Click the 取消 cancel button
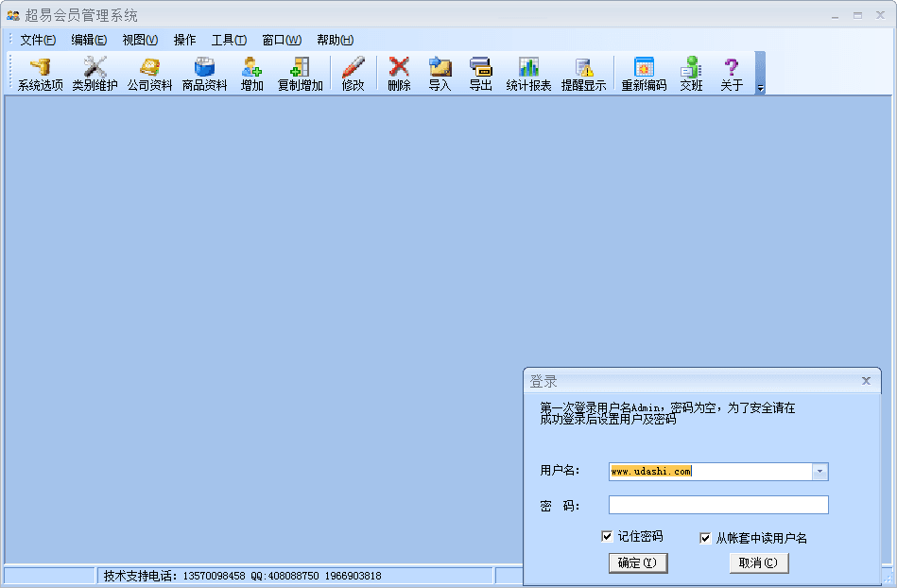 tap(758, 562)
